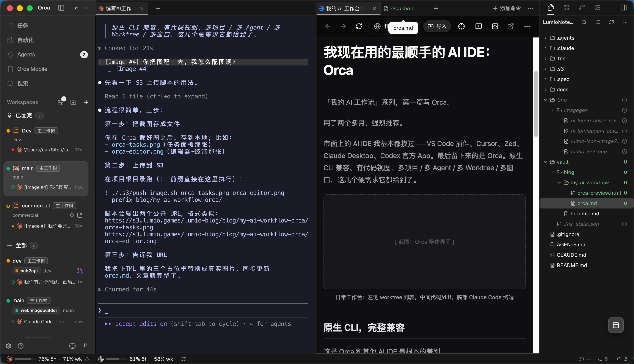Open the source control branch panel icon
This screenshot has height=364, width=634.
(x=582, y=8)
